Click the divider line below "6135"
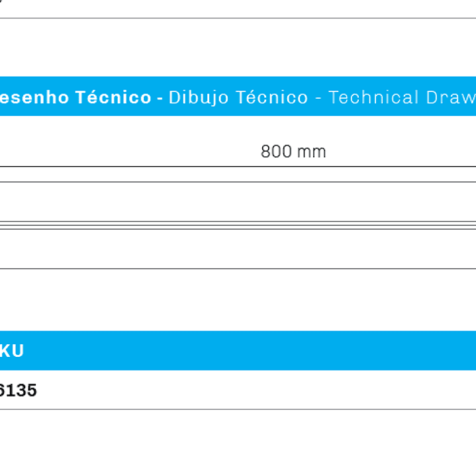 238,409
